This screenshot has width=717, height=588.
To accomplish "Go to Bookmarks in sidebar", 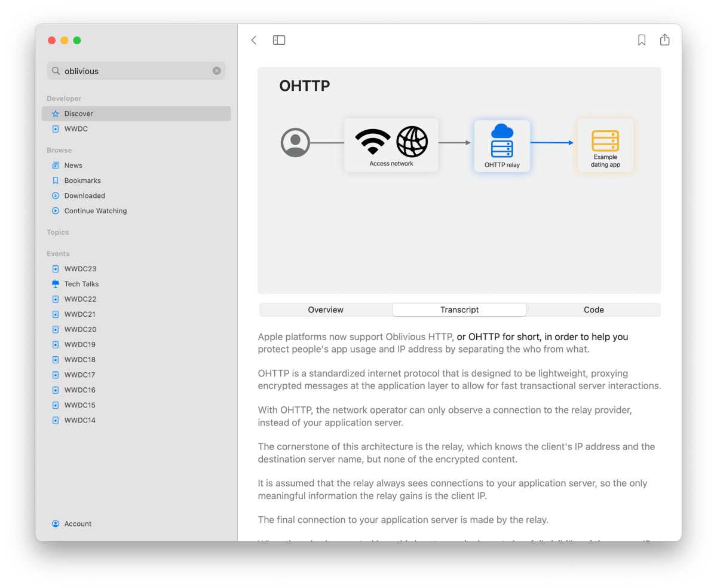I will click(x=82, y=180).
